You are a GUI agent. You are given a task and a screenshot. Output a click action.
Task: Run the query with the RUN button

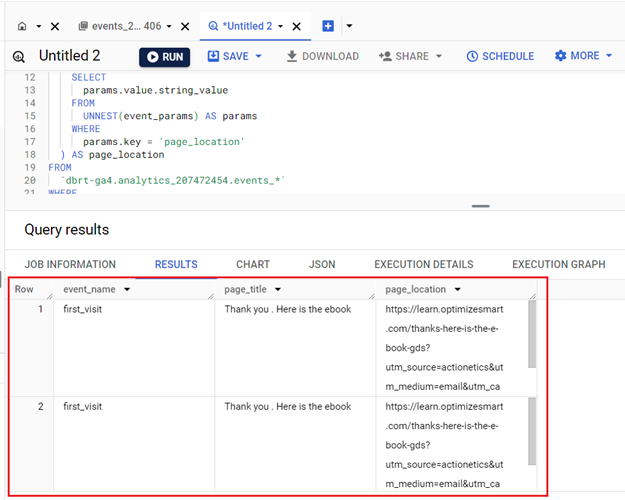(x=164, y=57)
